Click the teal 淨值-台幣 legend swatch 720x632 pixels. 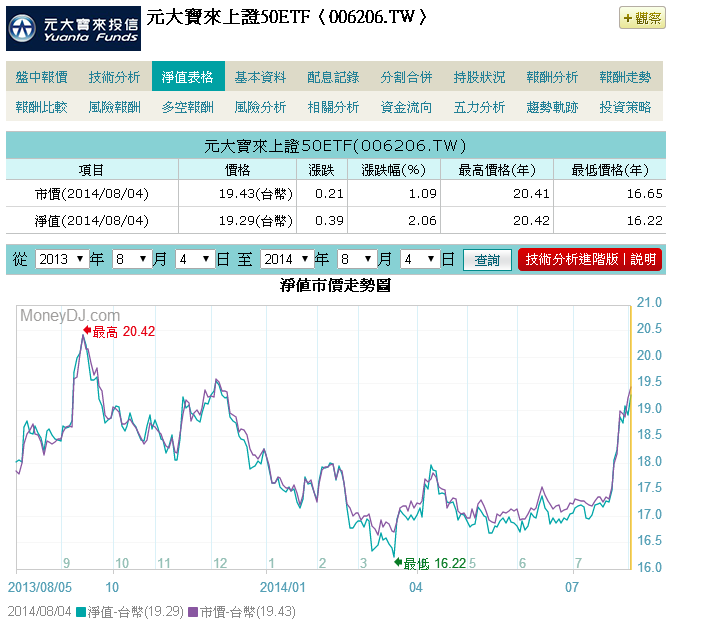81,612
